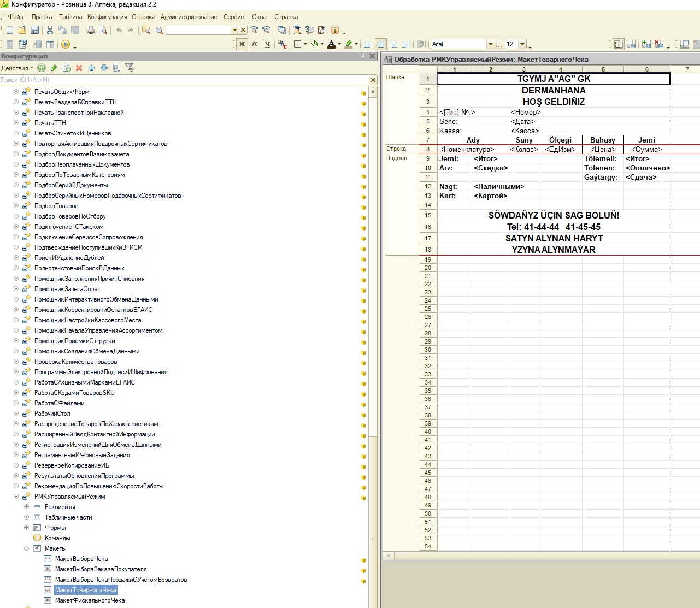Open the Arial font name dropdown
This screenshot has height=608, width=700.
(490, 44)
